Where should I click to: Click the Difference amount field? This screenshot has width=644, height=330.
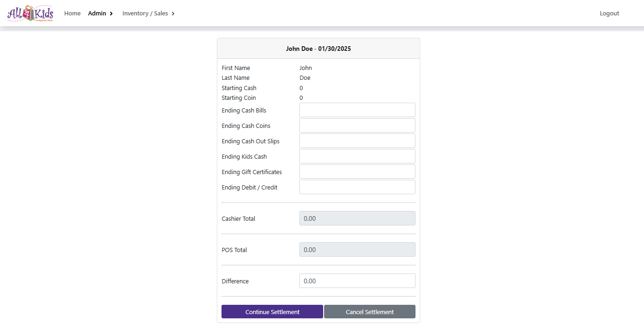pyautogui.click(x=357, y=281)
